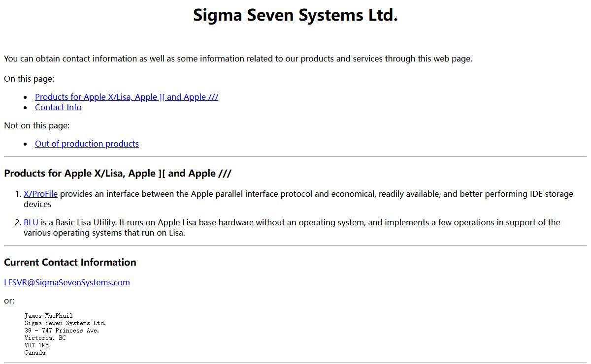591x364 pixels.
Task: Open the Out of production products link
Action: (87, 144)
